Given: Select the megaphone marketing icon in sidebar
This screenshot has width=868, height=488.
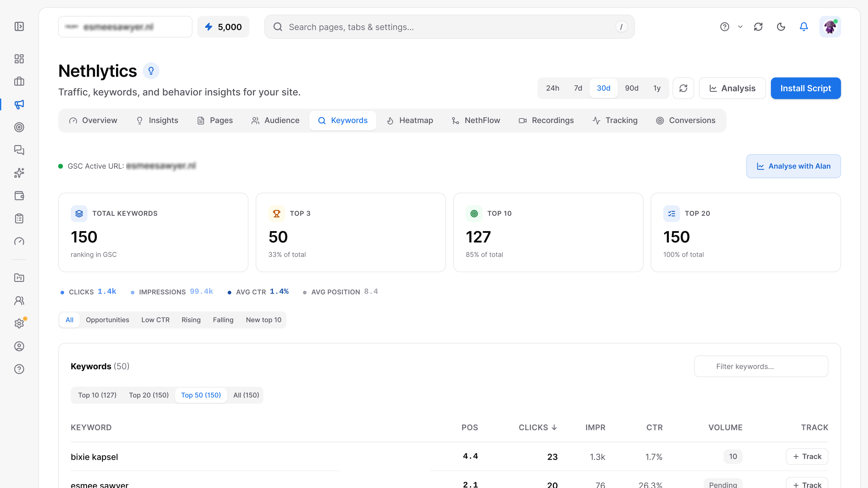Looking at the screenshot, I should click(x=19, y=104).
